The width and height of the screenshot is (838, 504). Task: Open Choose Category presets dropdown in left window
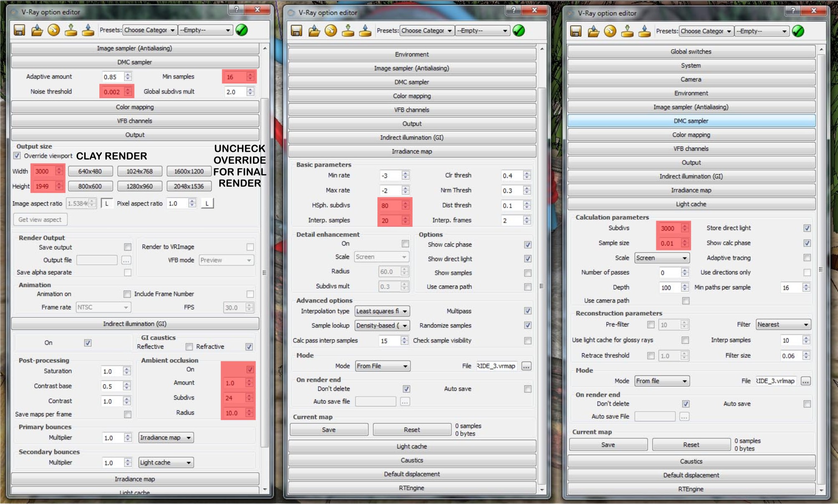(x=149, y=30)
